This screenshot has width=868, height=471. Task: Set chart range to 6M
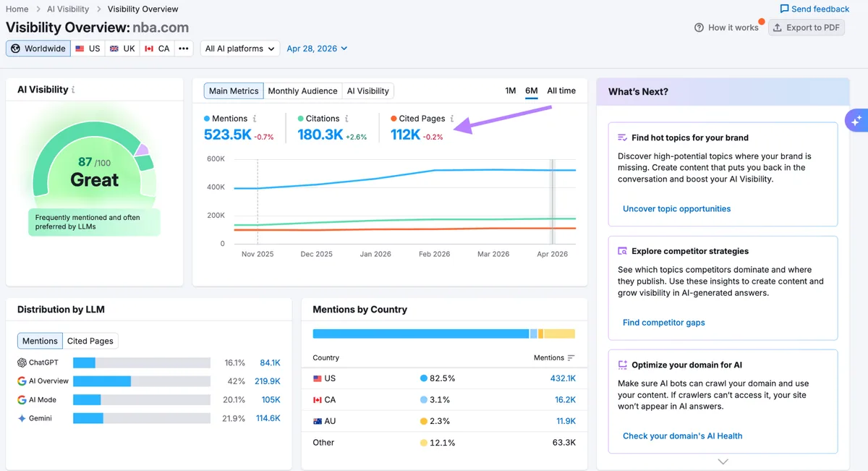coord(532,90)
